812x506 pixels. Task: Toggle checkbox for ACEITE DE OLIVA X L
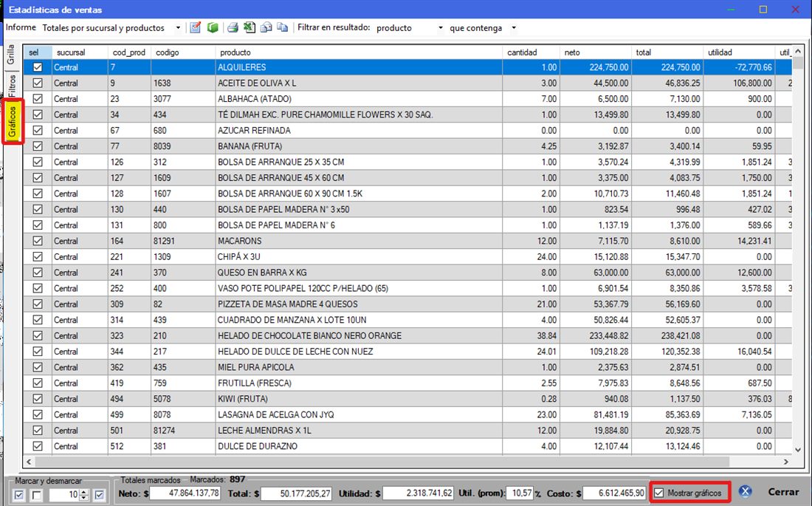[x=38, y=83]
